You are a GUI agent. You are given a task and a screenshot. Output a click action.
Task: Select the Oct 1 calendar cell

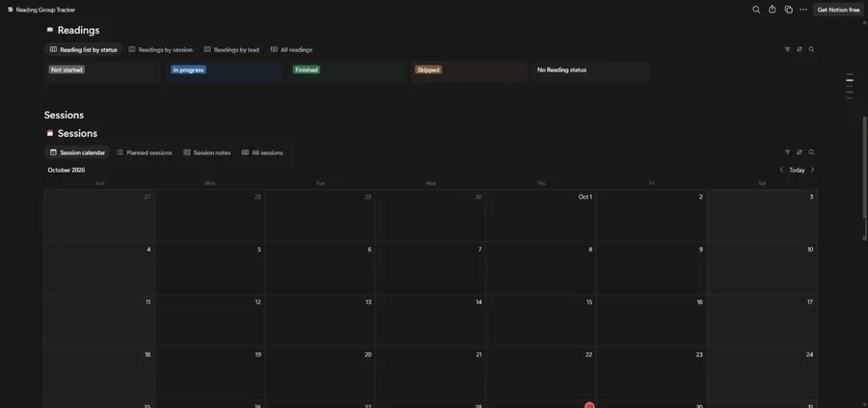tap(541, 216)
